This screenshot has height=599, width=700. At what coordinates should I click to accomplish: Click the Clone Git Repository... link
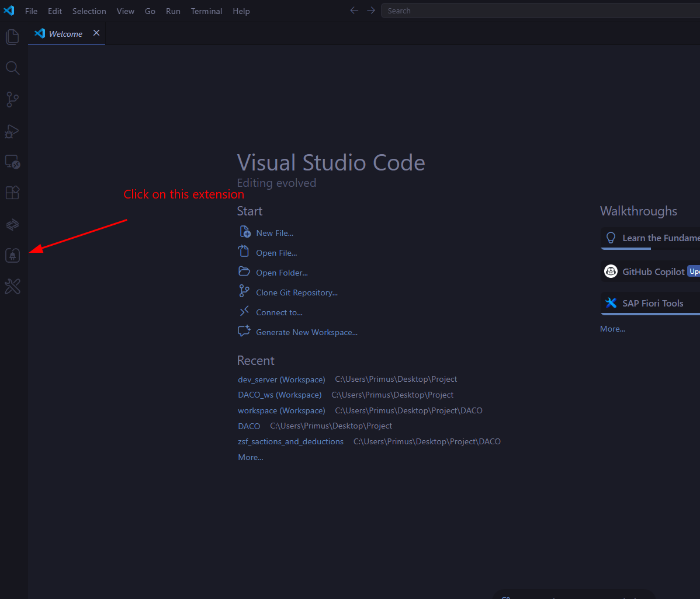point(297,292)
